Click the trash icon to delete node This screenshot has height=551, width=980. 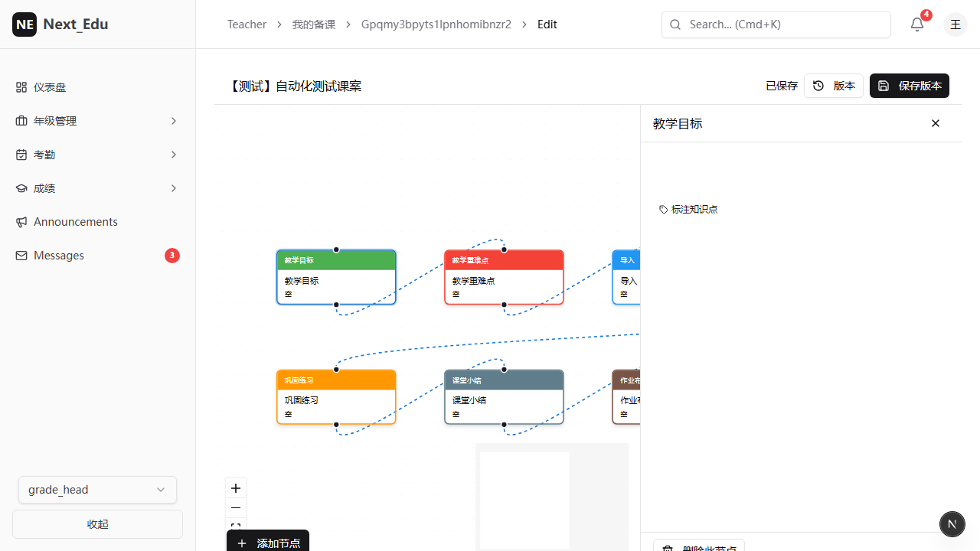[668, 549]
